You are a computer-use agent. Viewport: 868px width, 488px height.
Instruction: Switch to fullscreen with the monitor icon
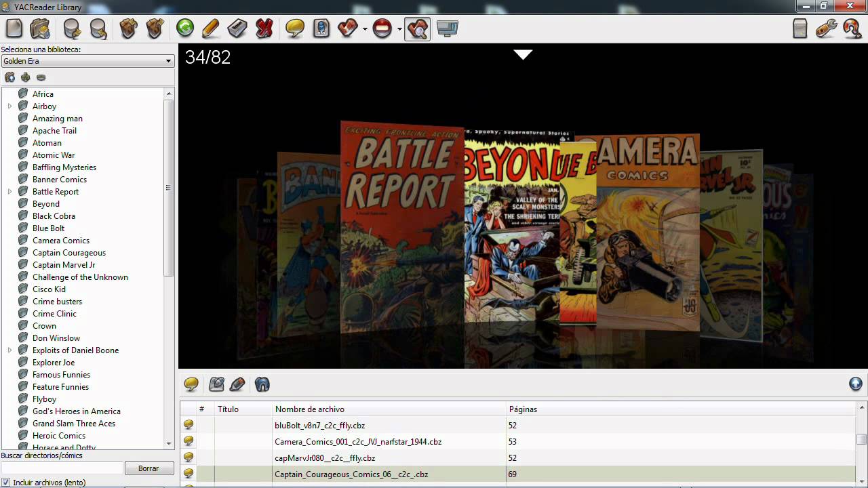[448, 28]
